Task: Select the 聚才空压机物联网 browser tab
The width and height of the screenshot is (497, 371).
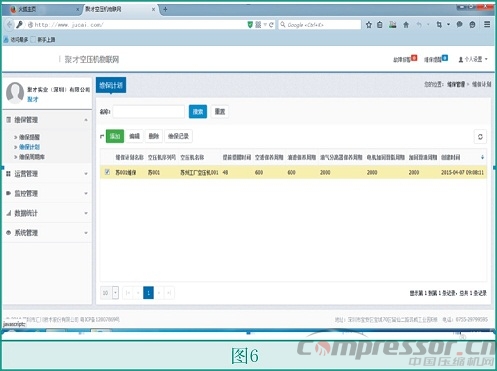Action: [x=119, y=9]
